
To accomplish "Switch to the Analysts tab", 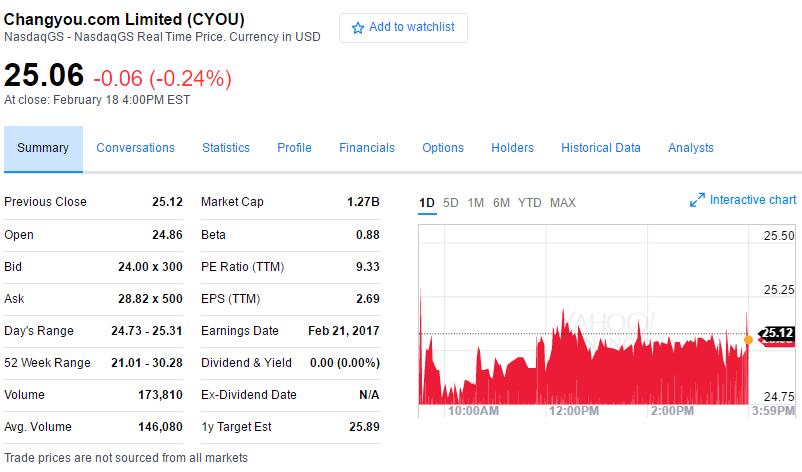I will tap(690, 148).
